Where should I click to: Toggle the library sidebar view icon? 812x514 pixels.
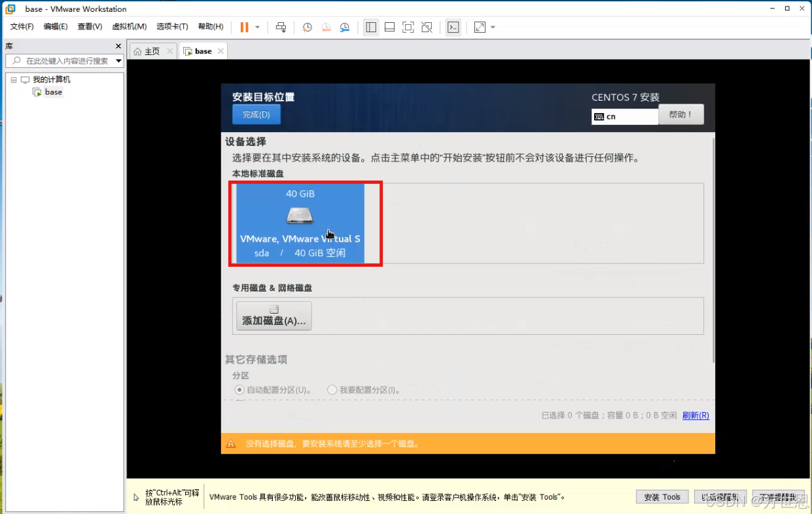(371, 27)
